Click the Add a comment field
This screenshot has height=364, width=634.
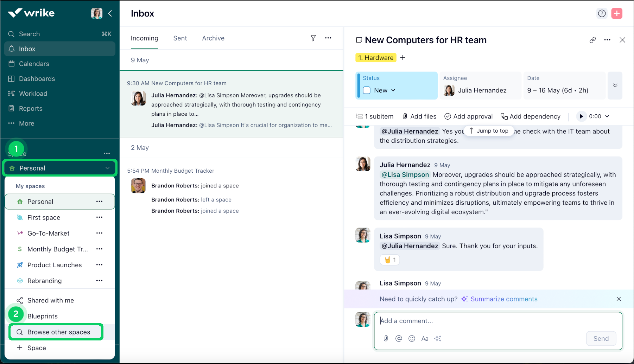(x=493, y=321)
